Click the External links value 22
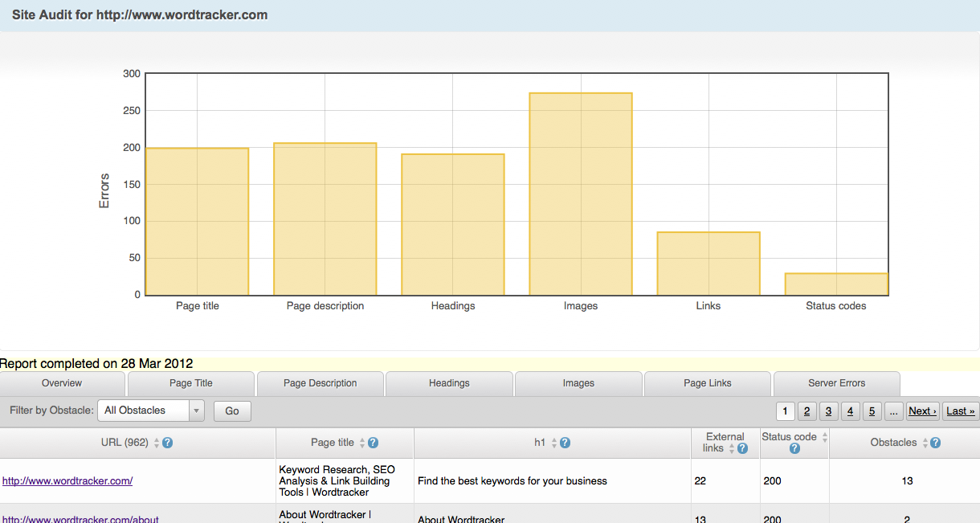Viewport: 980px width, 523px height. click(x=700, y=481)
